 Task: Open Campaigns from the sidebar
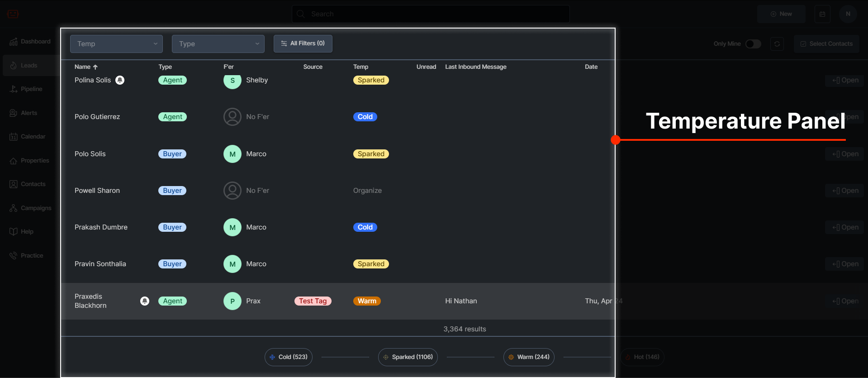[36, 208]
